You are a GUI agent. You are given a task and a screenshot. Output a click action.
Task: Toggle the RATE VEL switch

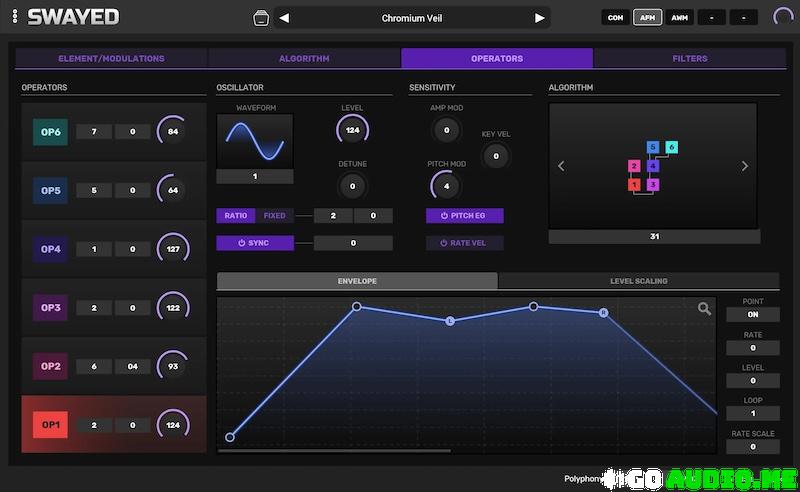coord(464,243)
